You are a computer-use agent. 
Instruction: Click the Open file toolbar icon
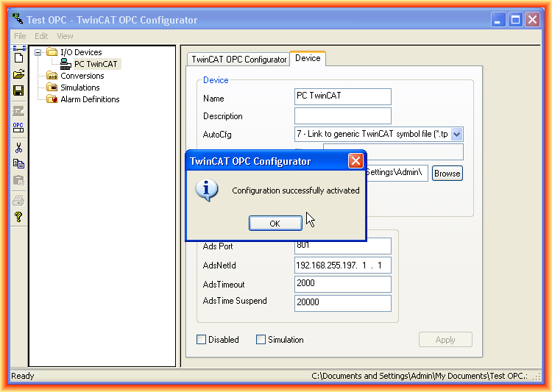18,74
